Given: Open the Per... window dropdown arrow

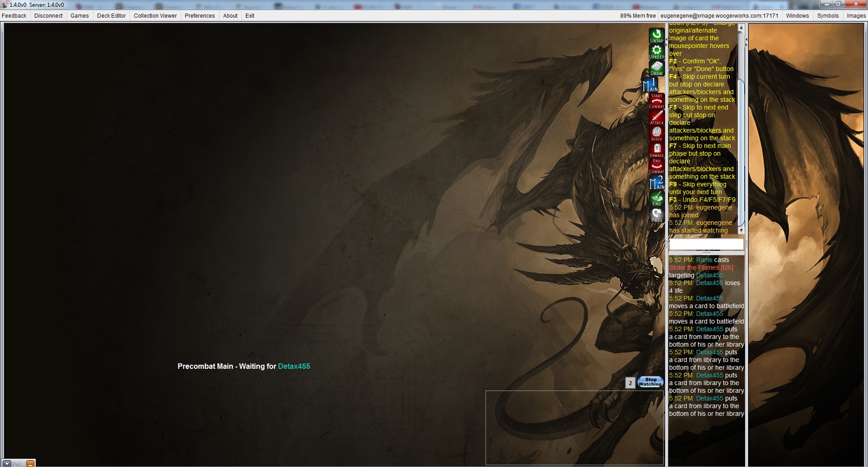Looking at the screenshot, I should tap(7, 464).
